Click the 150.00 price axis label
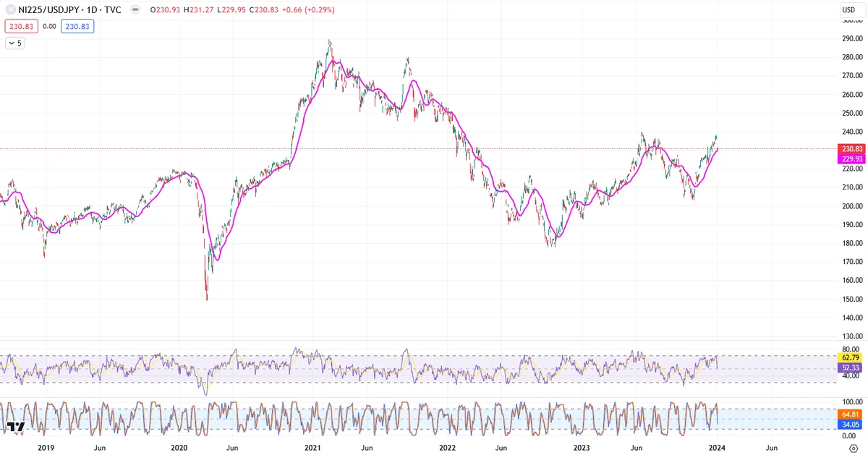Viewport: 868px width, 455px height. point(851,299)
